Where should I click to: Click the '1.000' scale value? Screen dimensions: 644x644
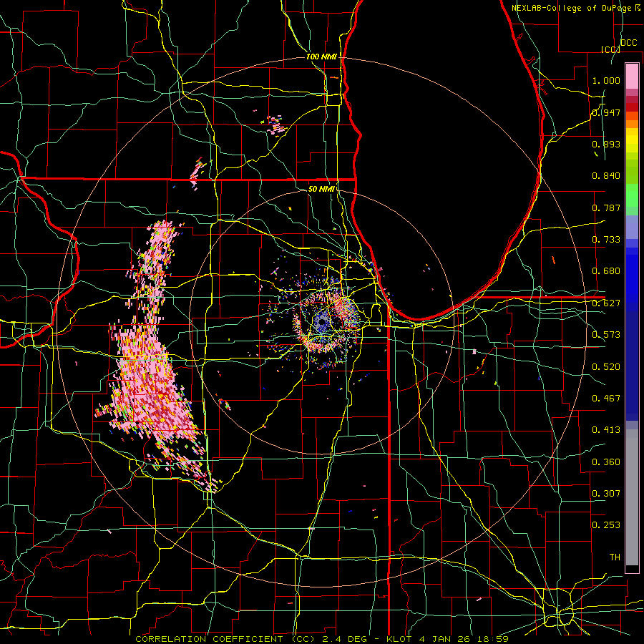(x=606, y=80)
